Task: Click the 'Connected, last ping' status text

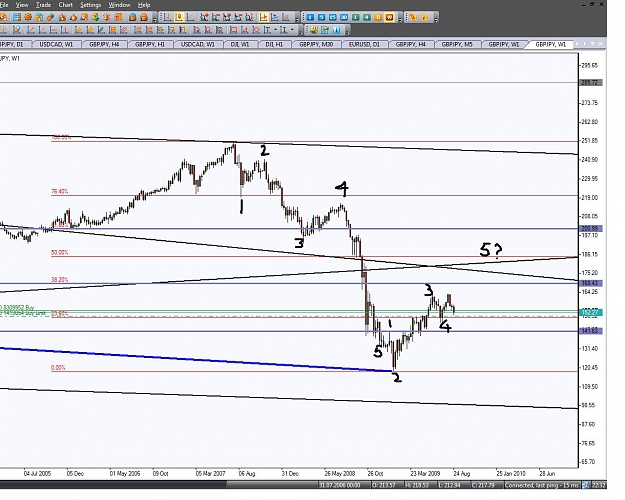Action: (x=542, y=485)
